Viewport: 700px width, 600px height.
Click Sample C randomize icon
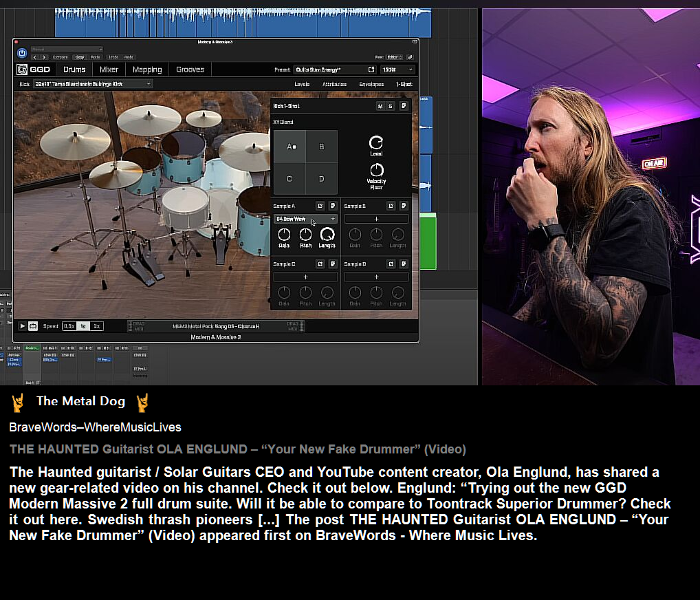pos(320,264)
